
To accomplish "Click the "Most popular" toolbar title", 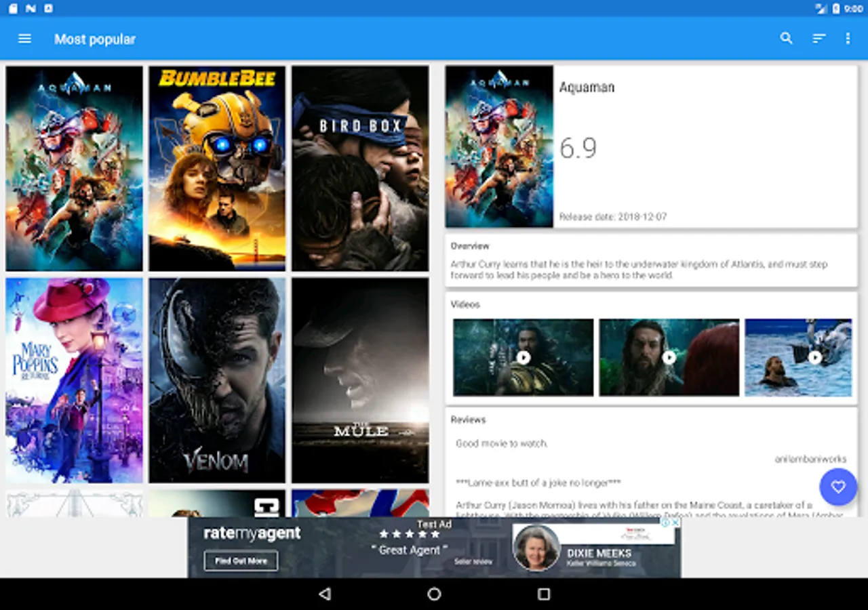I will coord(95,39).
